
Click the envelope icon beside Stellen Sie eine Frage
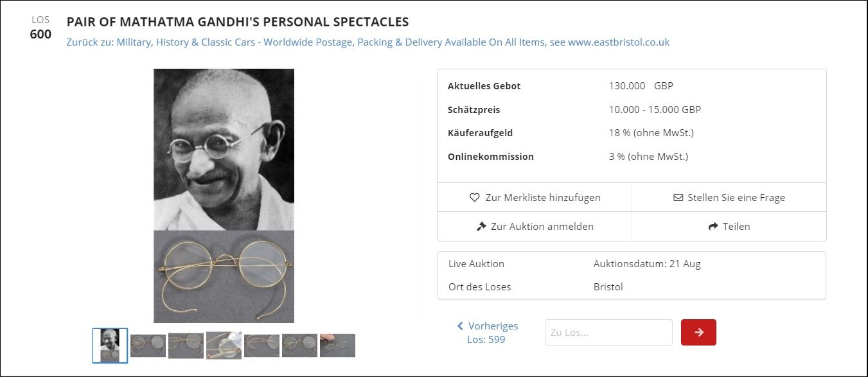(678, 198)
